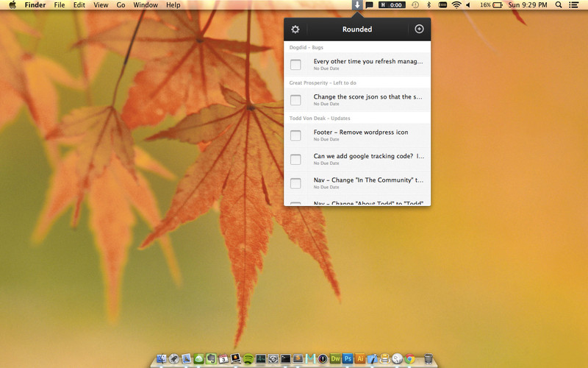Click the Sun 9:29 PM clock
Image resolution: width=588 pixels, height=368 pixels.
tap(528, 5)
